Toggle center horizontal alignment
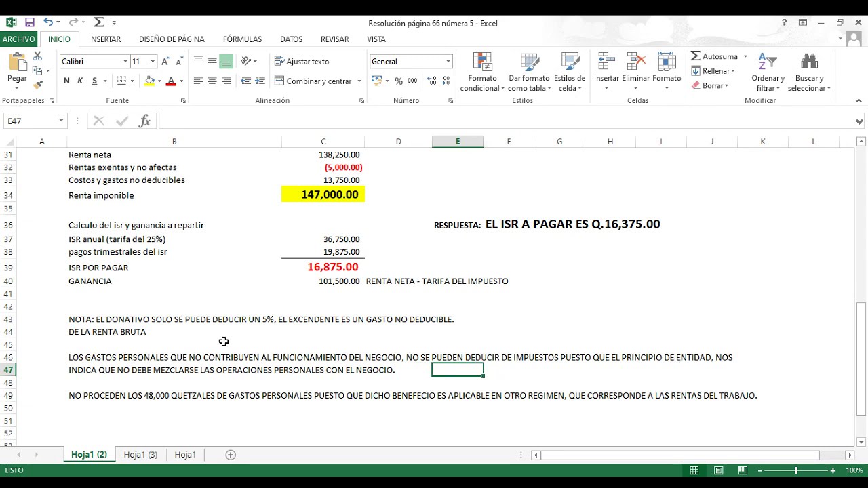Screen dimensions: 868x488 coord(212,81)
